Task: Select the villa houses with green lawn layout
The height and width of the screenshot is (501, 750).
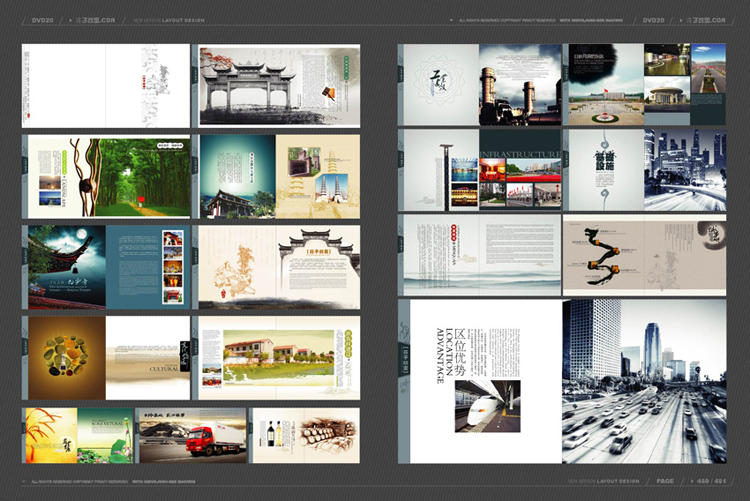Action: coord(275,357)
